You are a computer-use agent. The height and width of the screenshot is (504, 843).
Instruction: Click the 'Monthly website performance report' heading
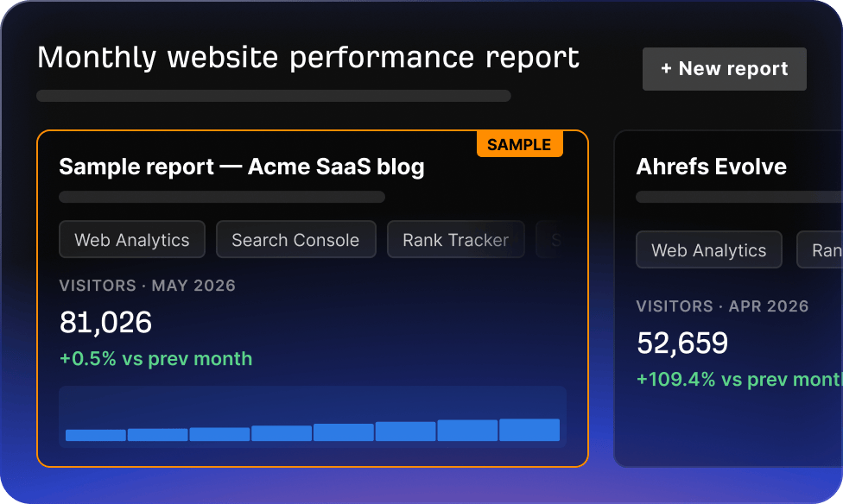(x=308, y=58)
